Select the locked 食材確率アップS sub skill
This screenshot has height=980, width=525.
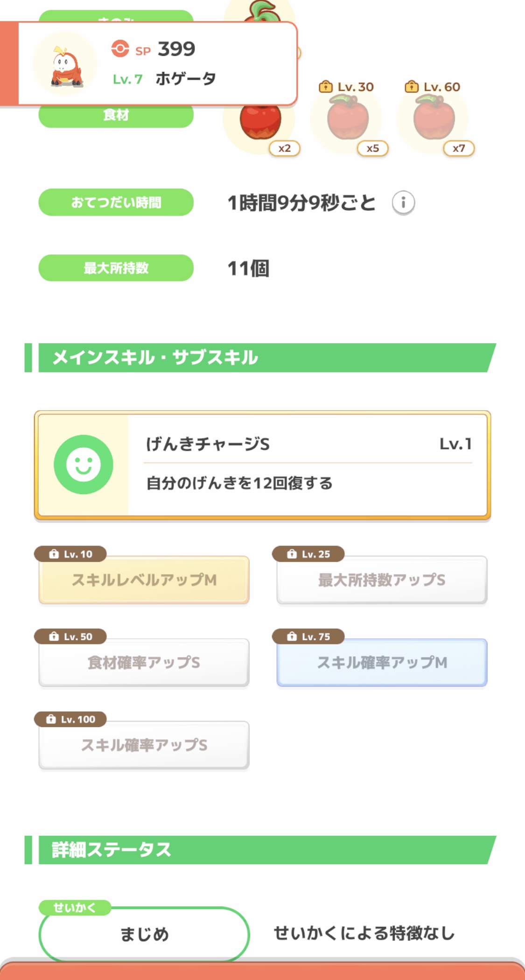[144, 663]
